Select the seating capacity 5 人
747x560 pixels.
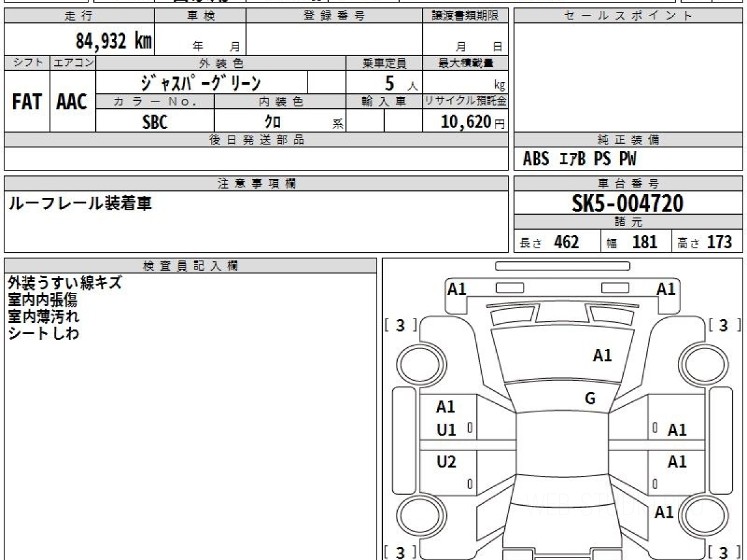click(402, 83)
